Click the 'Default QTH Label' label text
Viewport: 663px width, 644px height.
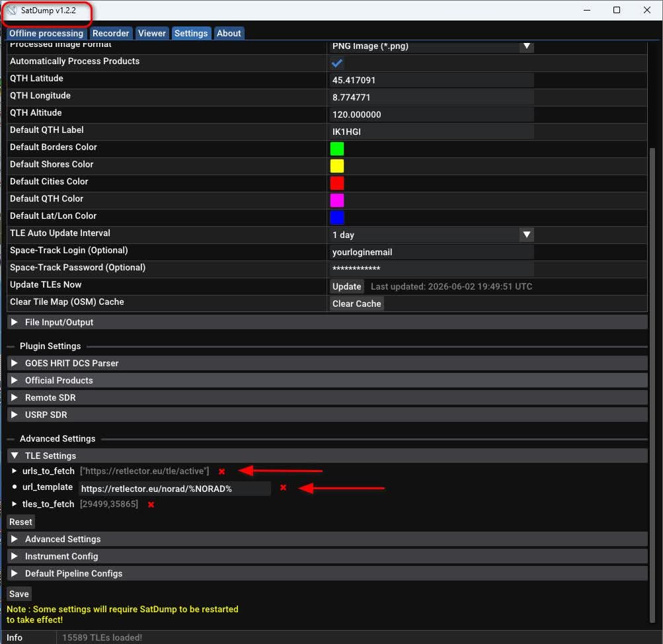(x=46, y=130)
